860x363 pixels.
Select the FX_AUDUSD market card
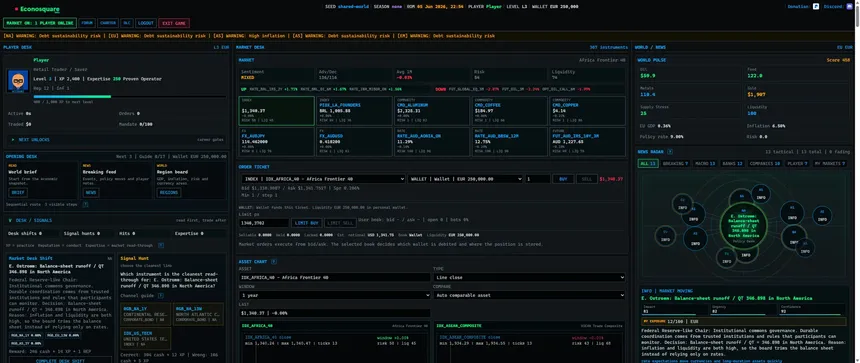pos(354,141)
